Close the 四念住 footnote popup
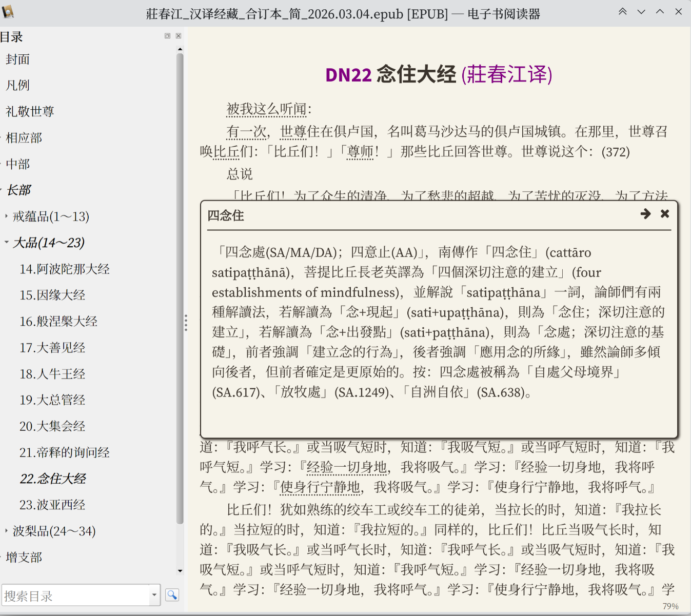Viewport: 691px width, 616px height. click(x=665, y=214)
